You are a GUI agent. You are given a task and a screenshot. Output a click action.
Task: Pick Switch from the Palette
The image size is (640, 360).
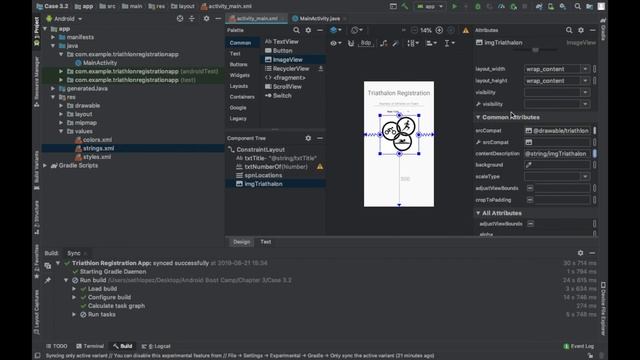coord(282,96)
